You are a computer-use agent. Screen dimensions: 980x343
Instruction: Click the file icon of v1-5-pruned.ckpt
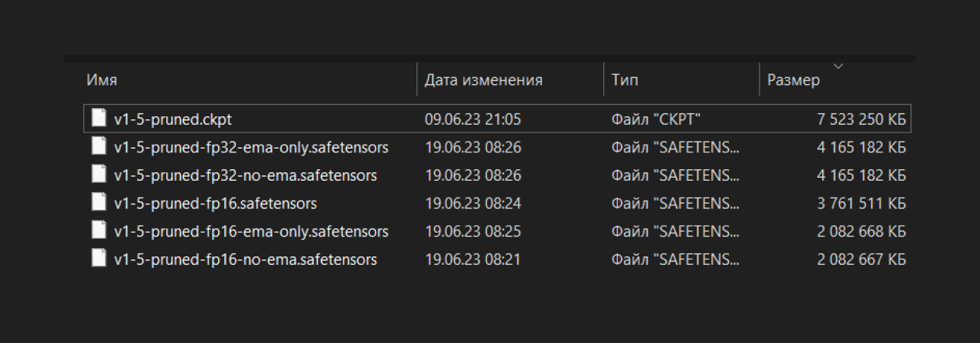[98, 118]
